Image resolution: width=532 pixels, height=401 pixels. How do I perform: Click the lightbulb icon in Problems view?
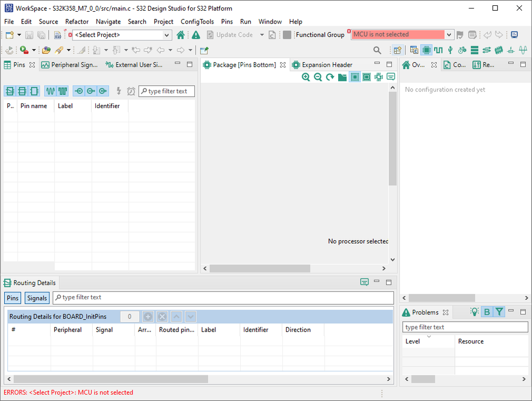pyautogui.click(x=474, y=312)
